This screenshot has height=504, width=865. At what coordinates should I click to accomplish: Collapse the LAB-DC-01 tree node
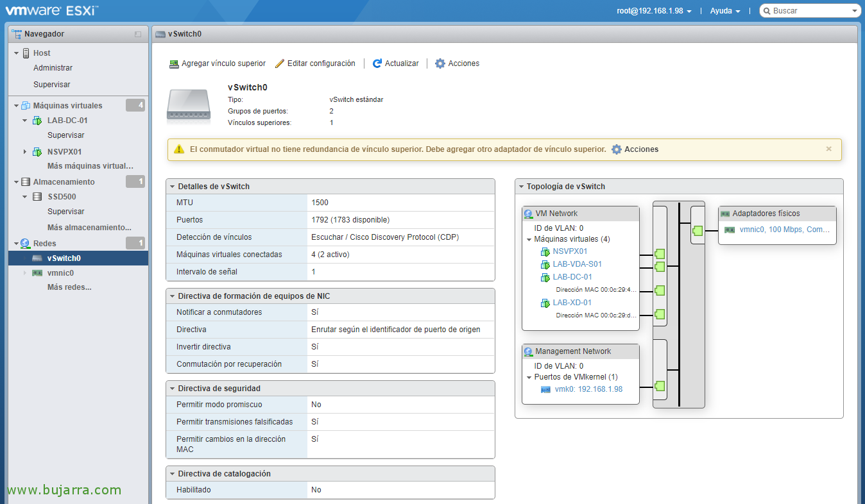tap(25, 121)
